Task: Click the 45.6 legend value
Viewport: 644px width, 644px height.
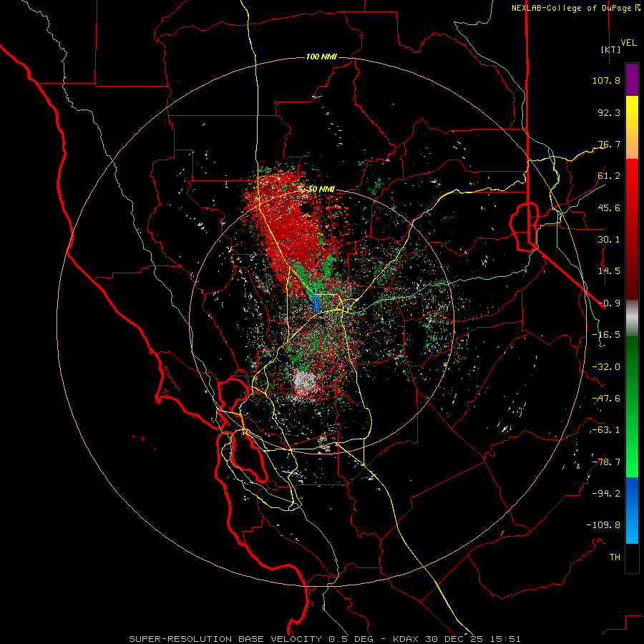Action: pos(609,208)
